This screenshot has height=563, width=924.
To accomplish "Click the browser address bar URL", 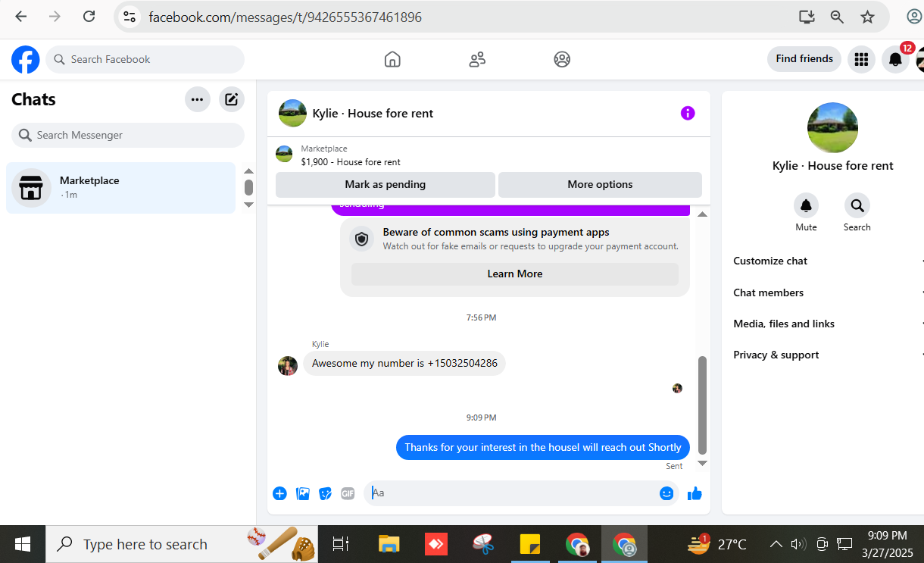I will pos(285,17).
